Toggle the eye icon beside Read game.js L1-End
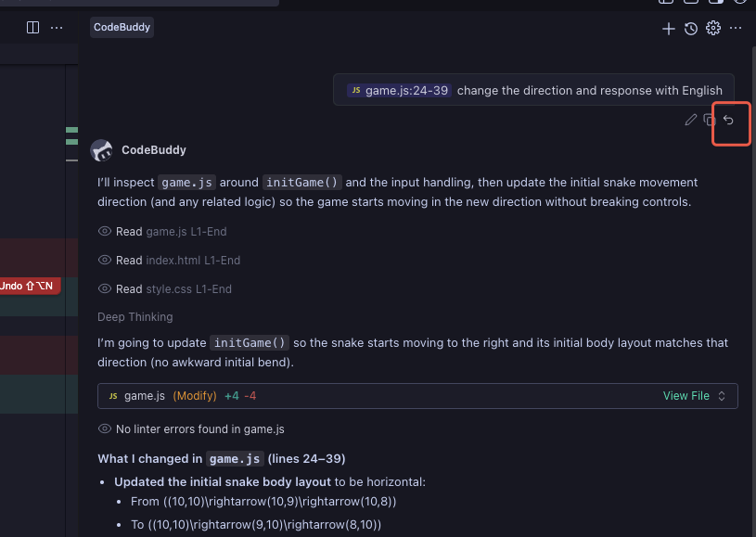 104,231
